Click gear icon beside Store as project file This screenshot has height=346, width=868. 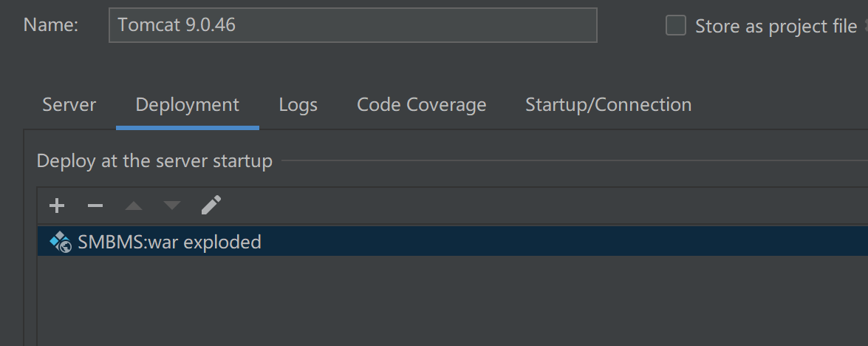(864, 27)
